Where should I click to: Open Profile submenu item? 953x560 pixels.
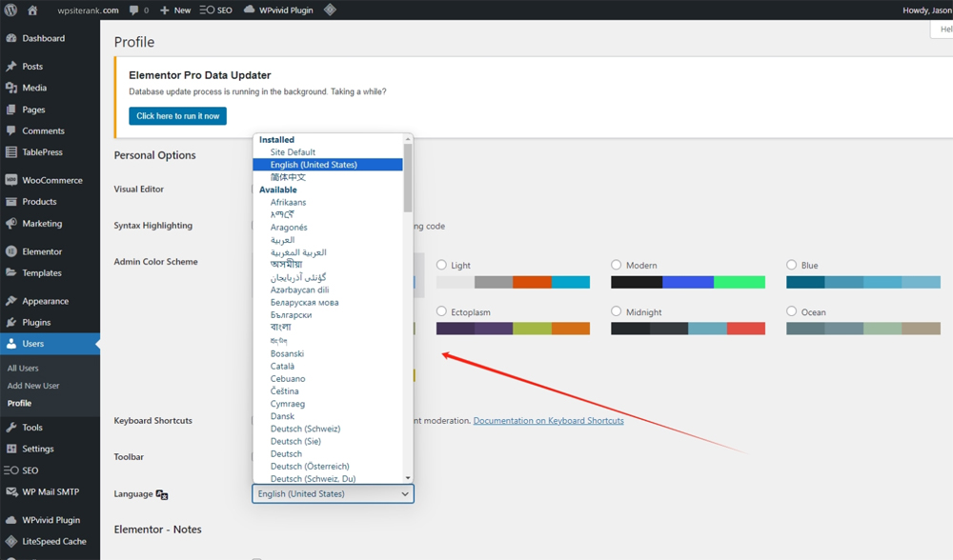click(19, 403)
